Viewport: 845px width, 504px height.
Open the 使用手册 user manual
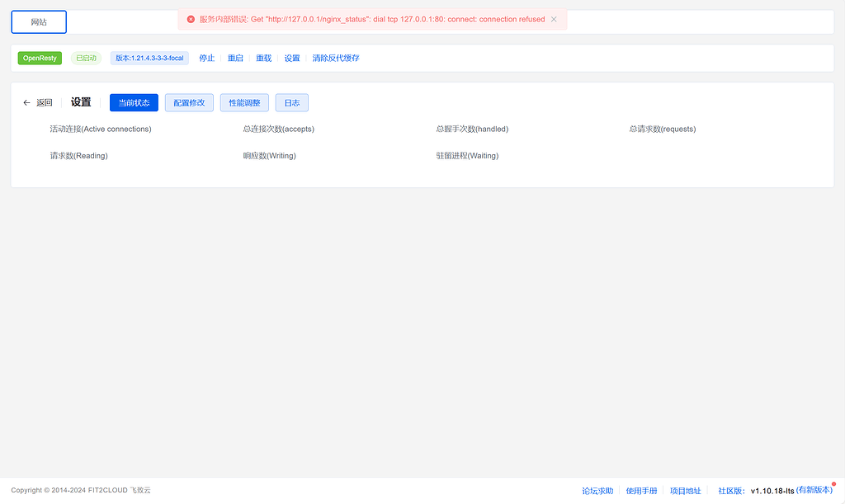point(642,490)
